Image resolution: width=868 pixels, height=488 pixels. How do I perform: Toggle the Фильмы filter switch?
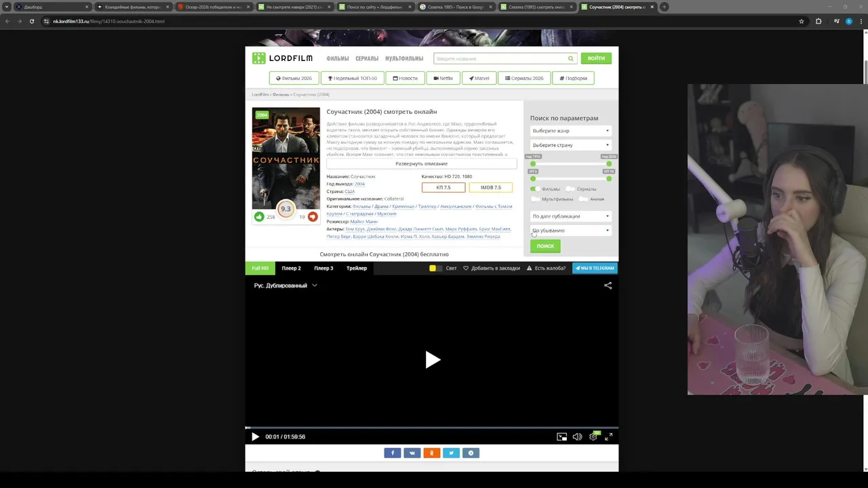(535, 189)
